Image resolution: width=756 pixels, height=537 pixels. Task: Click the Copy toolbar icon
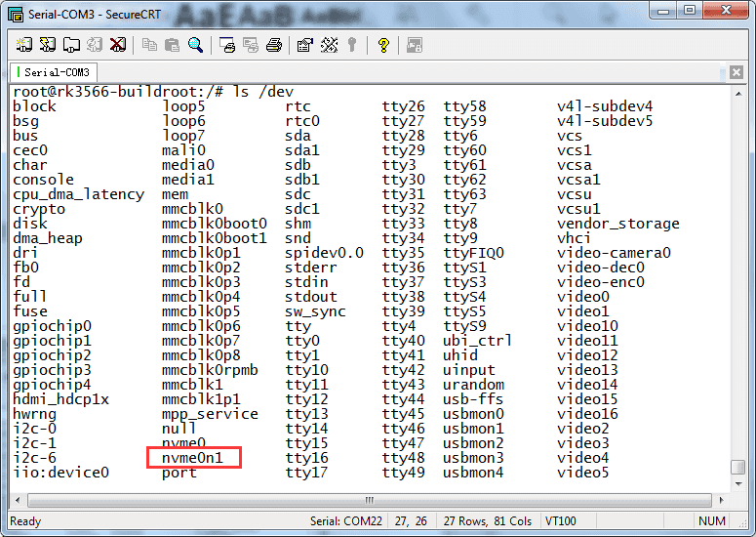(149, 45)
